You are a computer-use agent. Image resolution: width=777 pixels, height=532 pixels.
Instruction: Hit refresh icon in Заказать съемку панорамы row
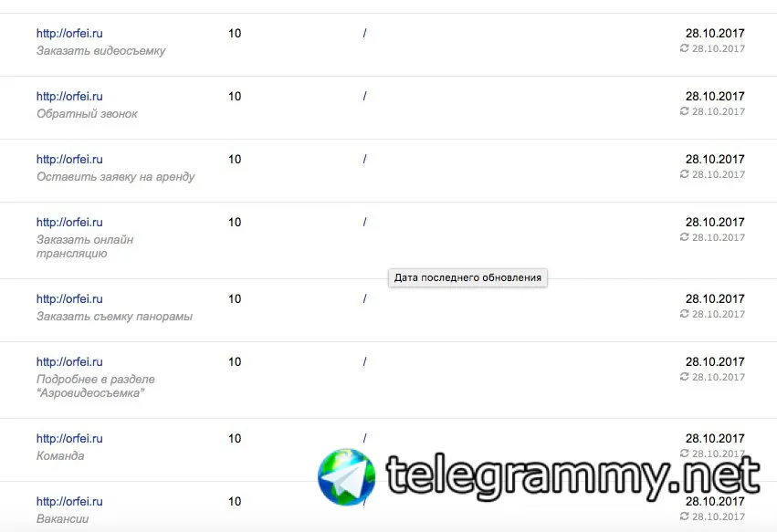685,314
